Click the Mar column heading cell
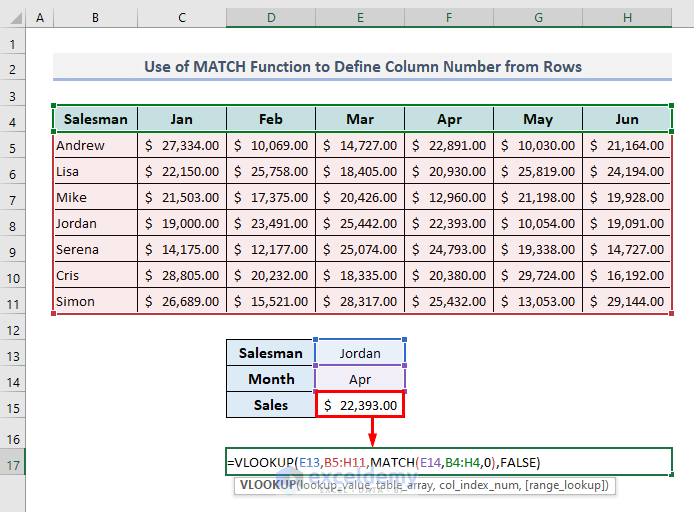 [x=360, y=119]
